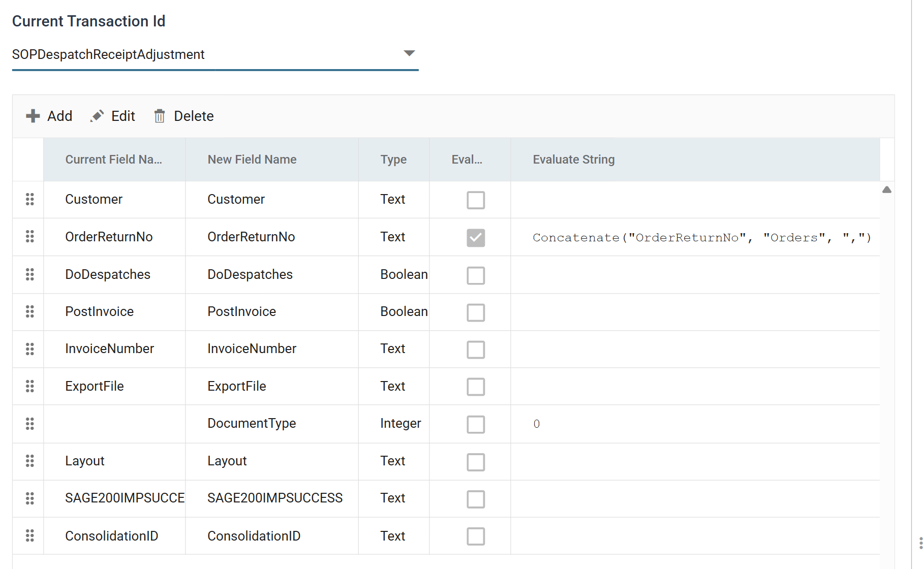
Task: Click the Delete button label
Action: 194,116
